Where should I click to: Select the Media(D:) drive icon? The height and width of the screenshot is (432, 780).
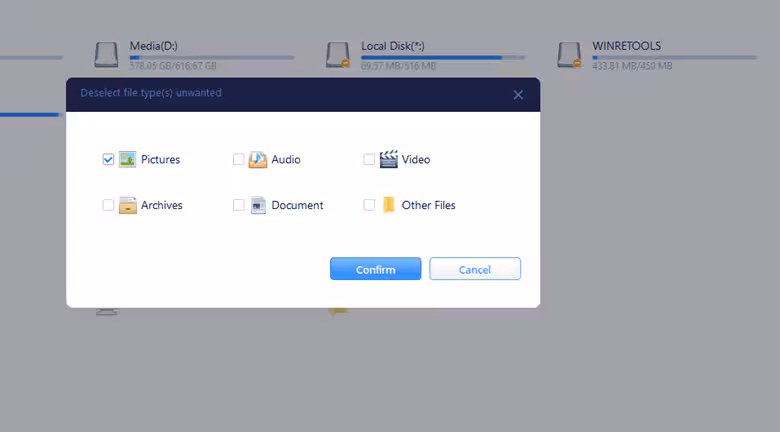click(106, 55)
